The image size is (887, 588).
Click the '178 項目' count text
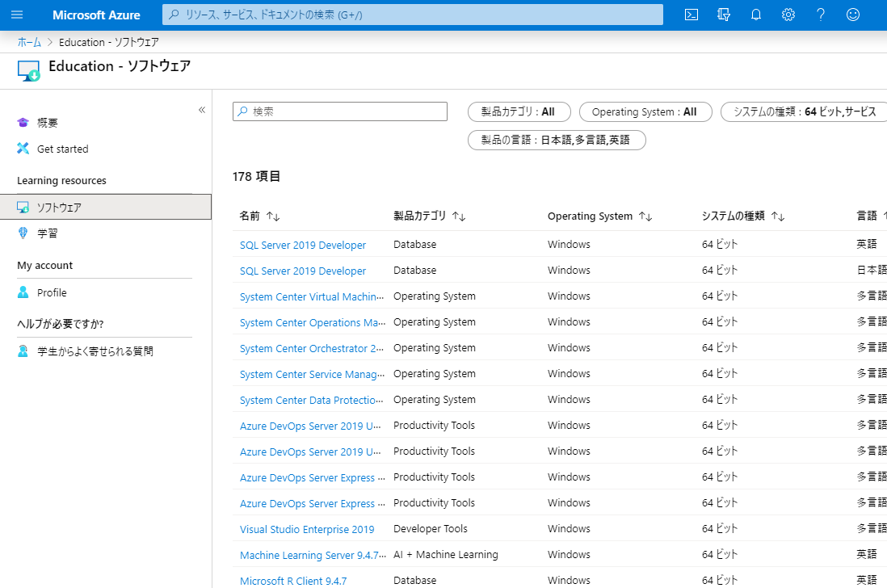[x=256, y=176]
